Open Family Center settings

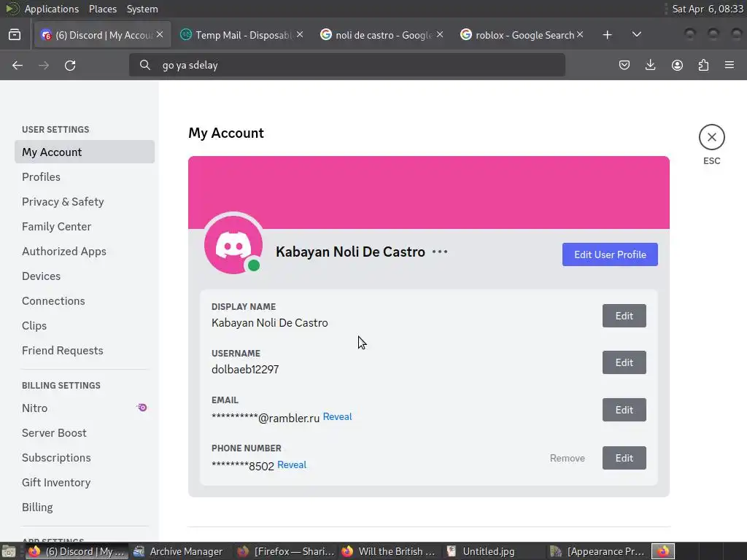coord(85,226)
